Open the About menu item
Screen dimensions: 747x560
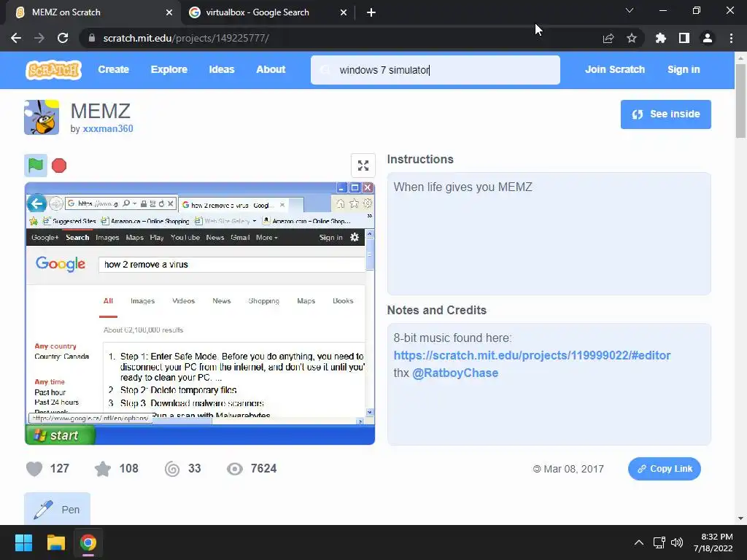[271, 69]
